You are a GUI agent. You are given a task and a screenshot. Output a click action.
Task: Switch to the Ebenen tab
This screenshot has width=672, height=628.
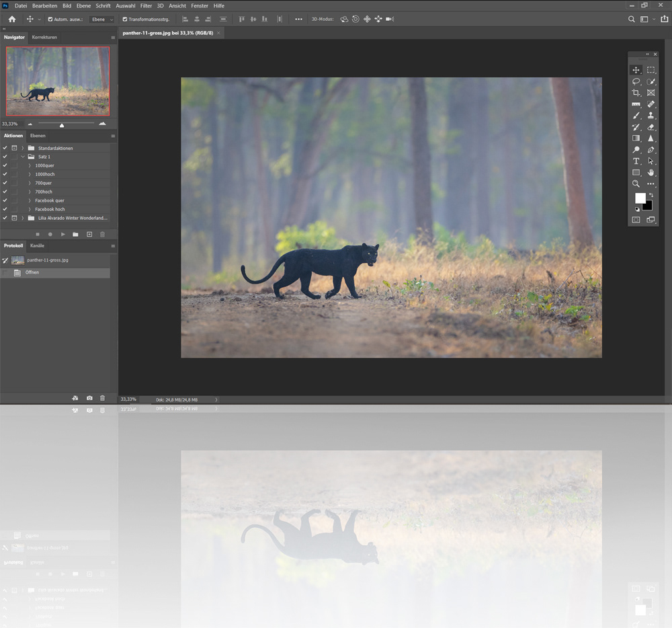tap(38, 136)
